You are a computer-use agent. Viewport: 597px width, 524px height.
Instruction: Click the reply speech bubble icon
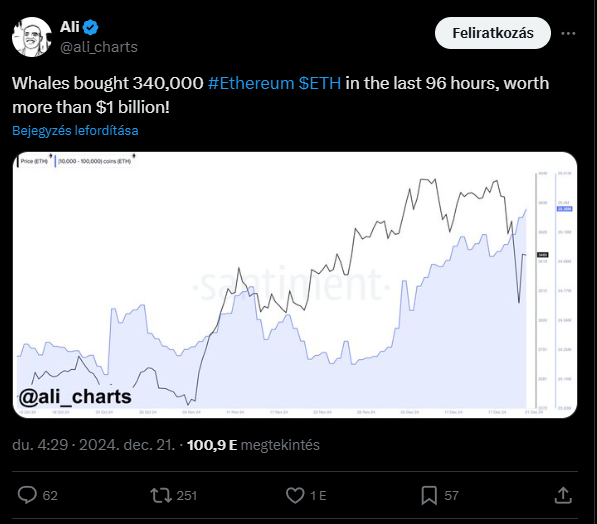[x=27, y=495]
